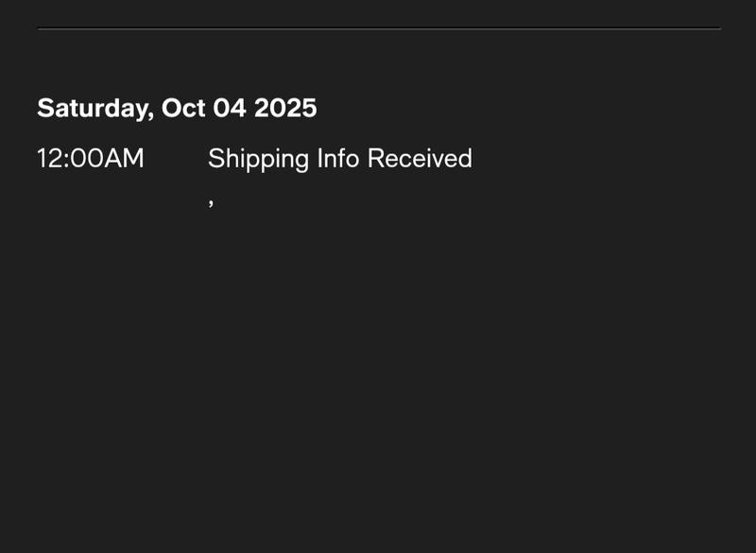
Task: Click the left end of the divider line
Action: 40,29
